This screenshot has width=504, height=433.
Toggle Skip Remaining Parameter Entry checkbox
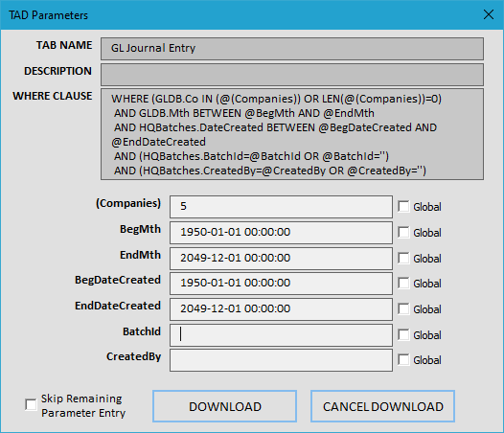[32, 404]
